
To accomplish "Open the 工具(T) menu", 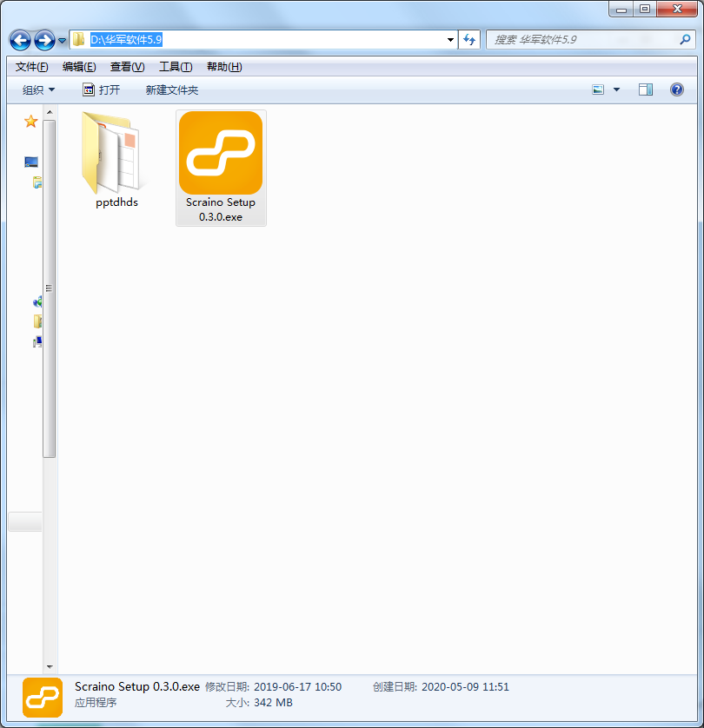I will (176, 67).
